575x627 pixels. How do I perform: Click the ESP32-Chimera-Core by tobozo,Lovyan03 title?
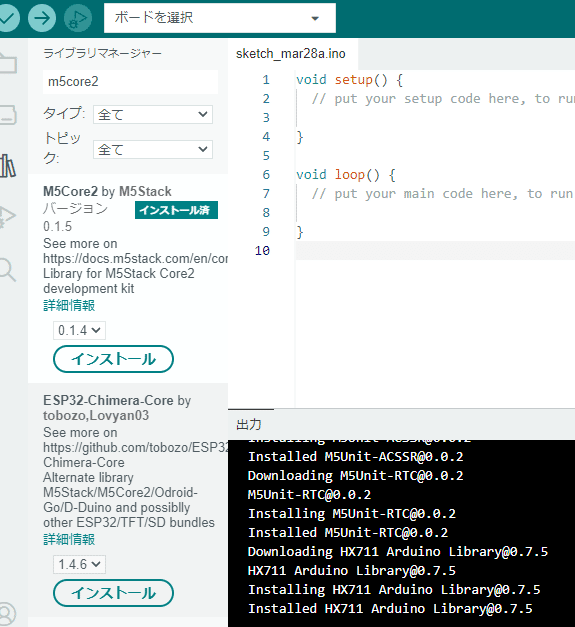click(117, 408)
